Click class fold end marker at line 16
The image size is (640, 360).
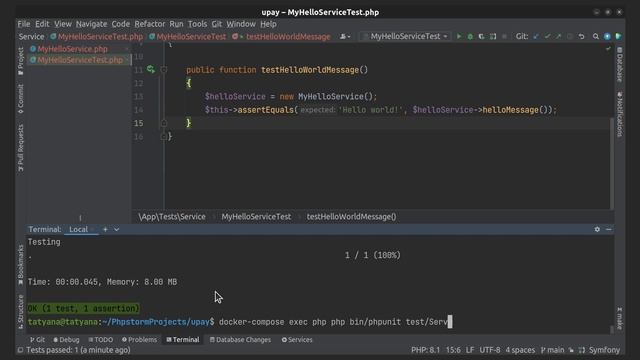pos(164,136)
